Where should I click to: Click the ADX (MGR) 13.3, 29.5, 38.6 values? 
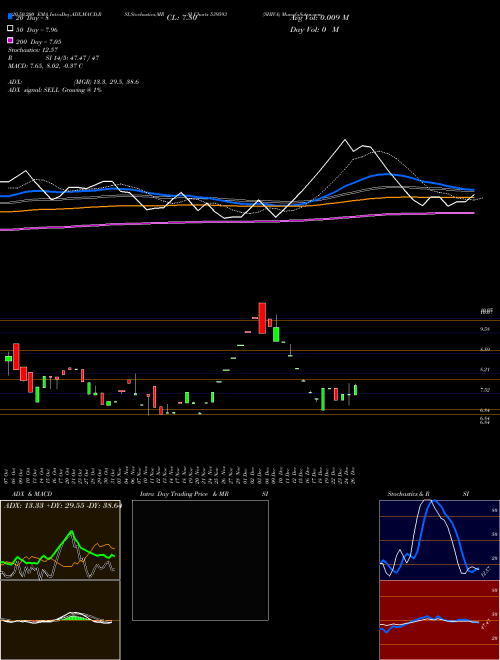(x=106, y=82)
